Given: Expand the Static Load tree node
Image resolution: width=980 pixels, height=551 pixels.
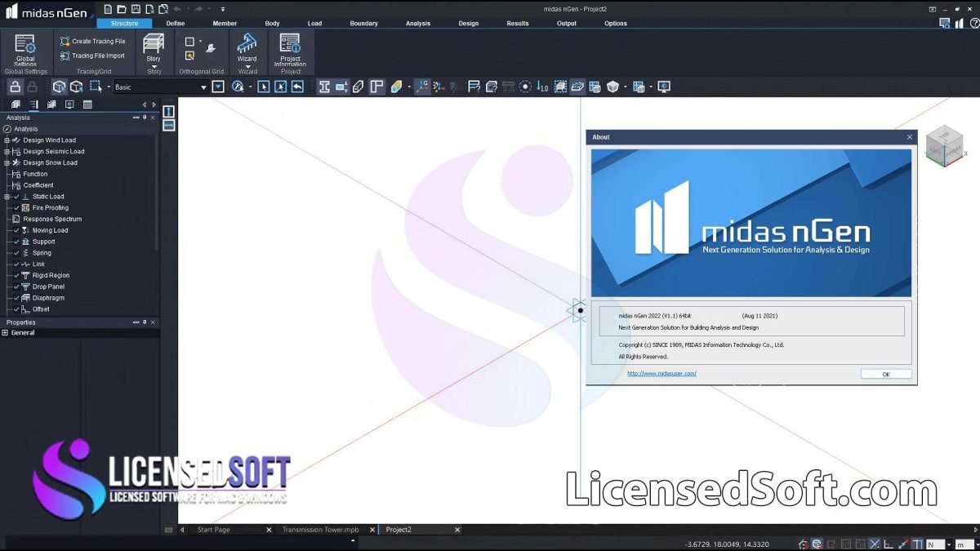Looking at the screenshot, I should point(7,197).
